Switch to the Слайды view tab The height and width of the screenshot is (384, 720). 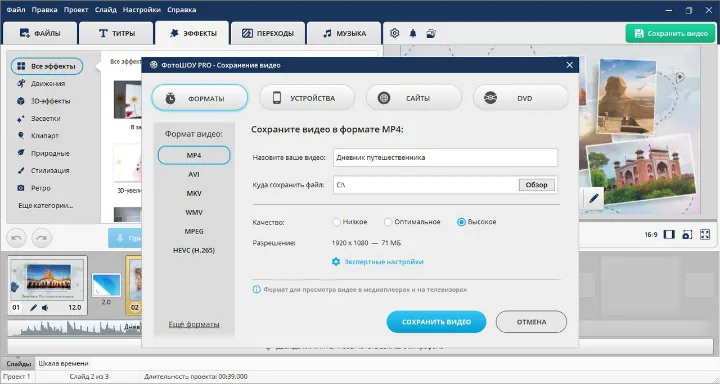(x=19, y=364)
